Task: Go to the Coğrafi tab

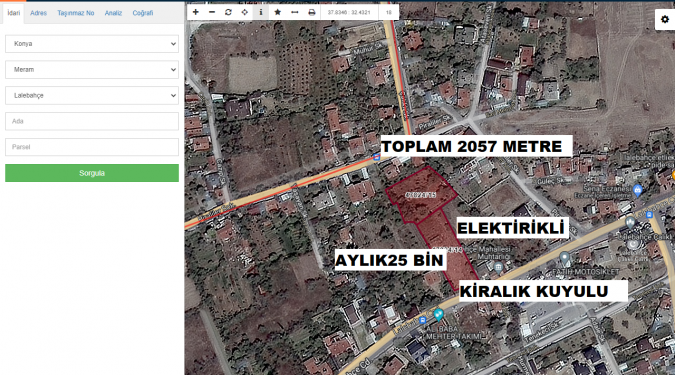Action: coord(142,13)
